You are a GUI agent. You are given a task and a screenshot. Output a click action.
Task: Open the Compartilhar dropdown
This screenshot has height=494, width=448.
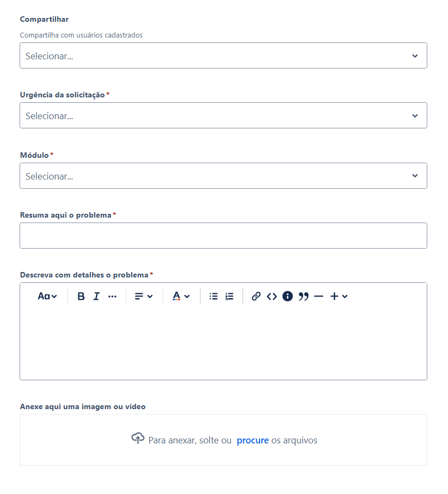[224, 55]
